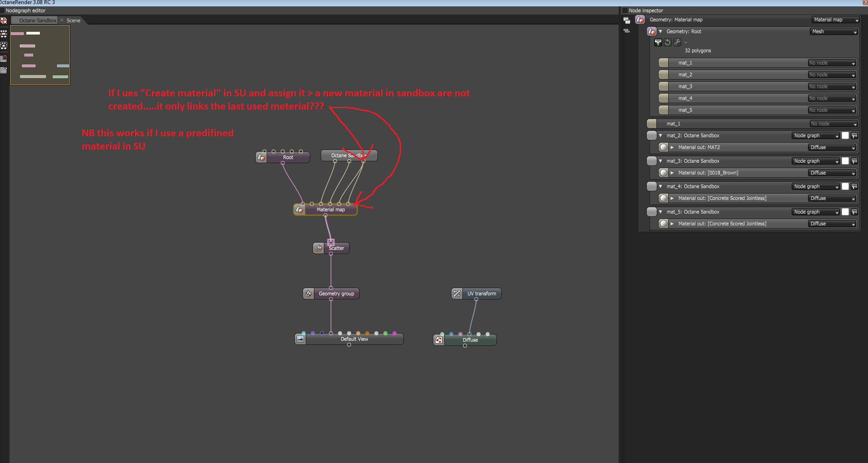Click the Material map node icon
The image size is (868, 463).
[x=299, y=209]
